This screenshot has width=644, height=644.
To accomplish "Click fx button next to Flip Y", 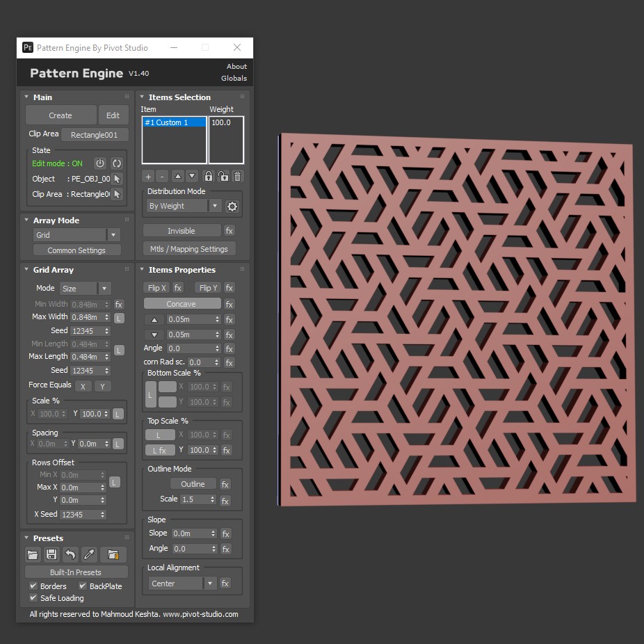I will (x=230, y=288).
